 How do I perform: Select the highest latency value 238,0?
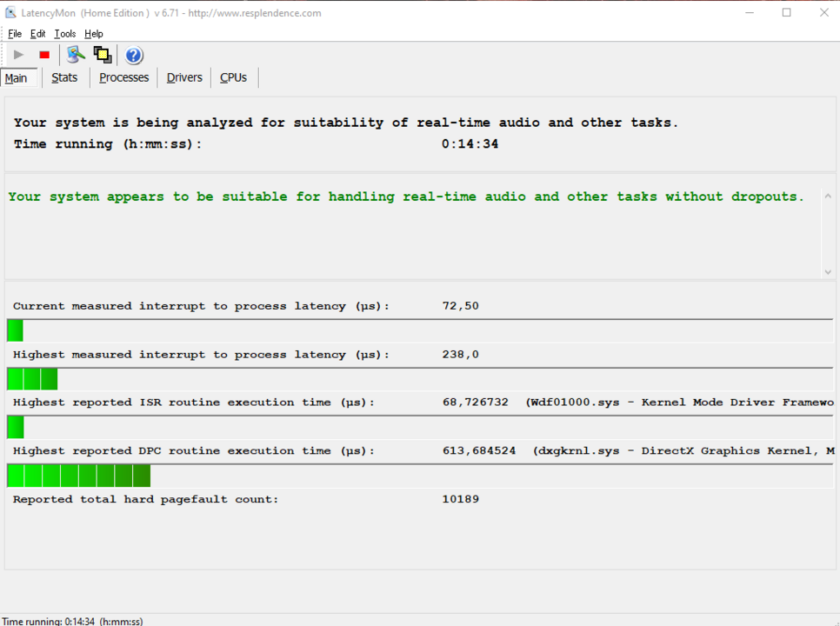pyautogui.click(x=461, y=355)
